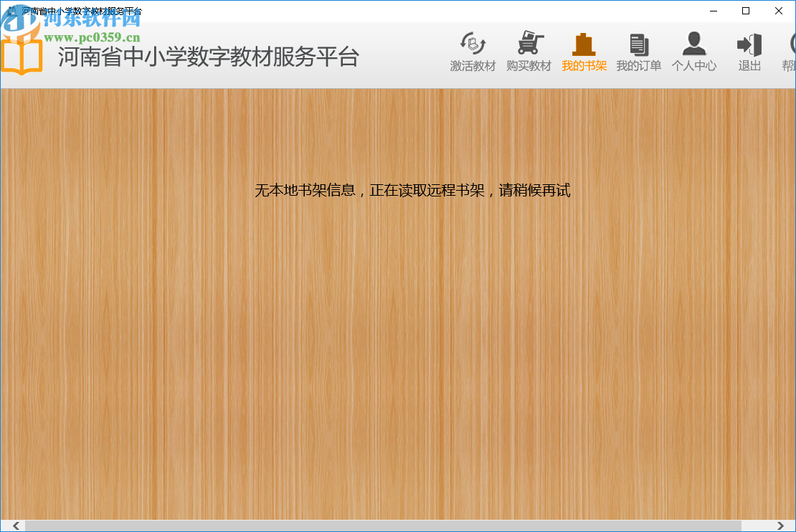Image resolution: width=796 pixels, height=532 pixels.
Task: Select the 激活教材 menu item
Action: pos(473,65)
